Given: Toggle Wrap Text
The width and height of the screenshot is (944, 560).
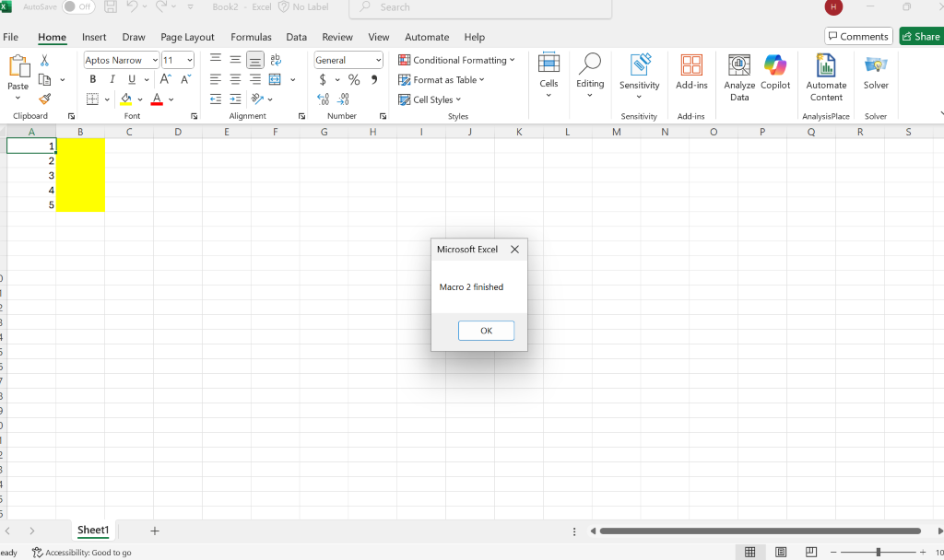Looking at the screenshot, I should (276, 60).
